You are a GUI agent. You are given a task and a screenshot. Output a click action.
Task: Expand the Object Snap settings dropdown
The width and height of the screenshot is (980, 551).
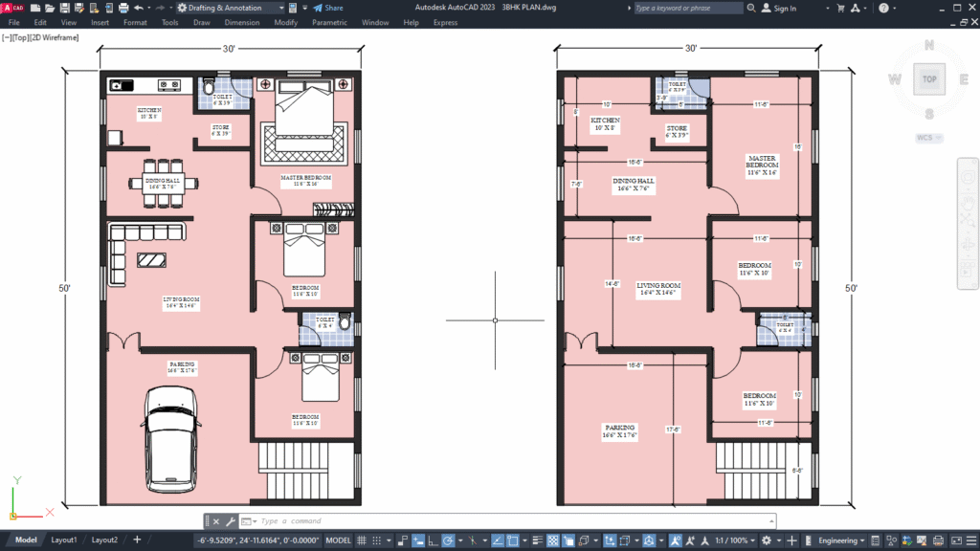[x=525, y=540]
